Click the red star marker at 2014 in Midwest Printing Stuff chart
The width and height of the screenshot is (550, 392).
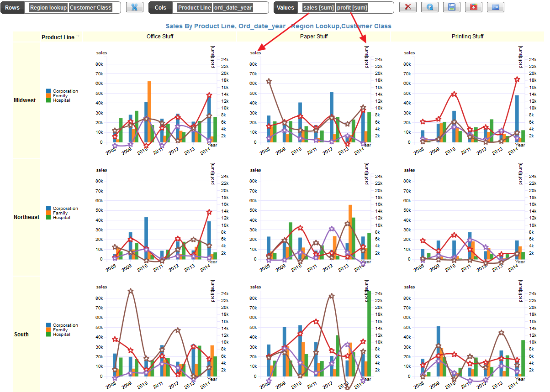click(517, 79)
